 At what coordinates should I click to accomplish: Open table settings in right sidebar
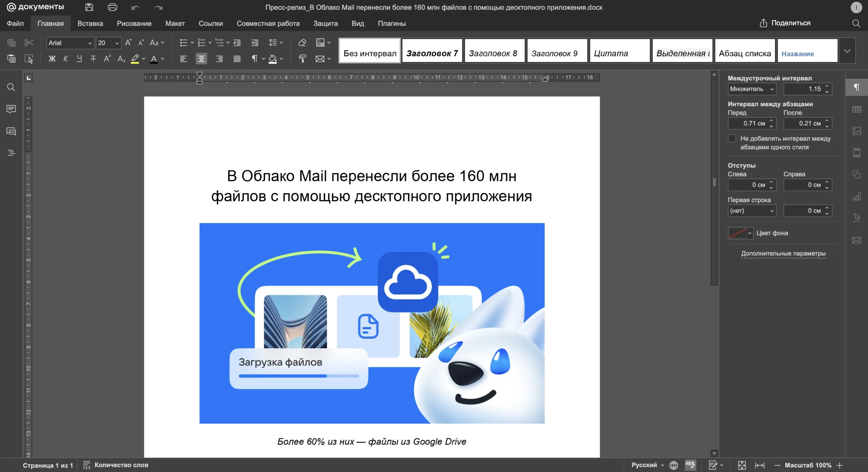coord(856,110)
